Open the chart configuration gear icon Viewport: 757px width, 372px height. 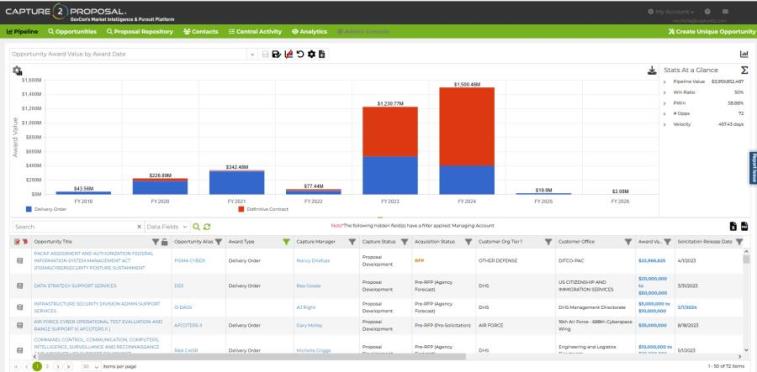[x=17, y=71]
